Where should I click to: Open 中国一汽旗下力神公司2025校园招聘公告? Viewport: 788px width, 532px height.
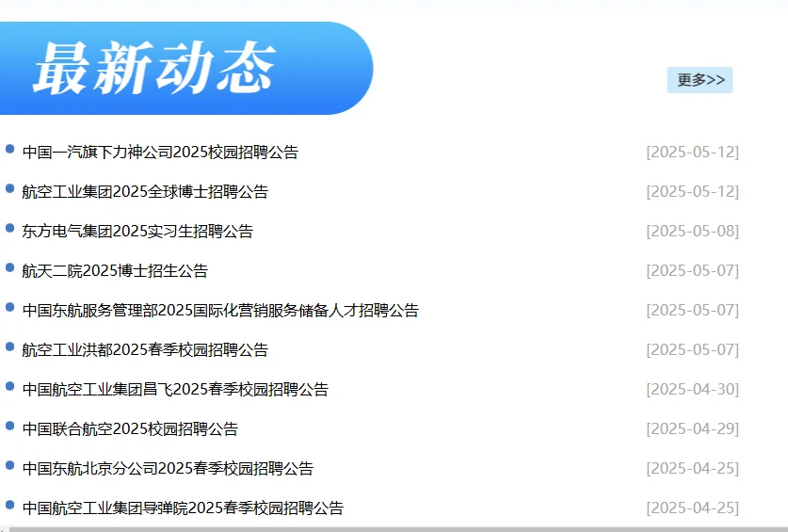point(160,152)
